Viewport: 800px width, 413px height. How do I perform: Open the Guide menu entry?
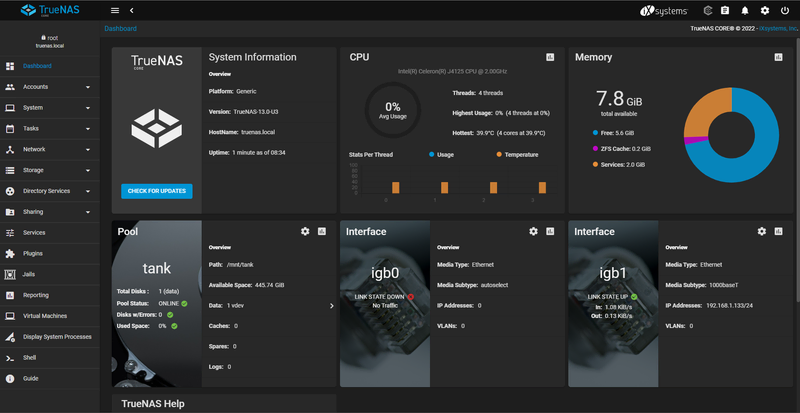pos(50,379)
